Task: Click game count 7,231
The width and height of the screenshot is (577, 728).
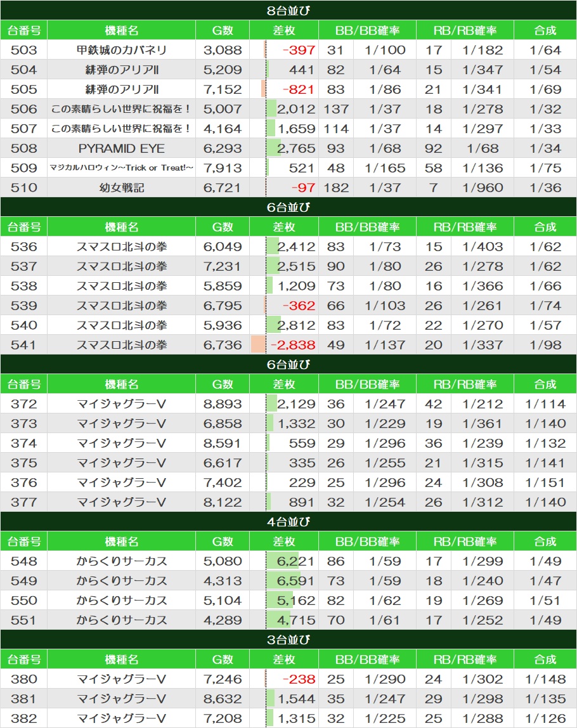Action: coord(223,266)
